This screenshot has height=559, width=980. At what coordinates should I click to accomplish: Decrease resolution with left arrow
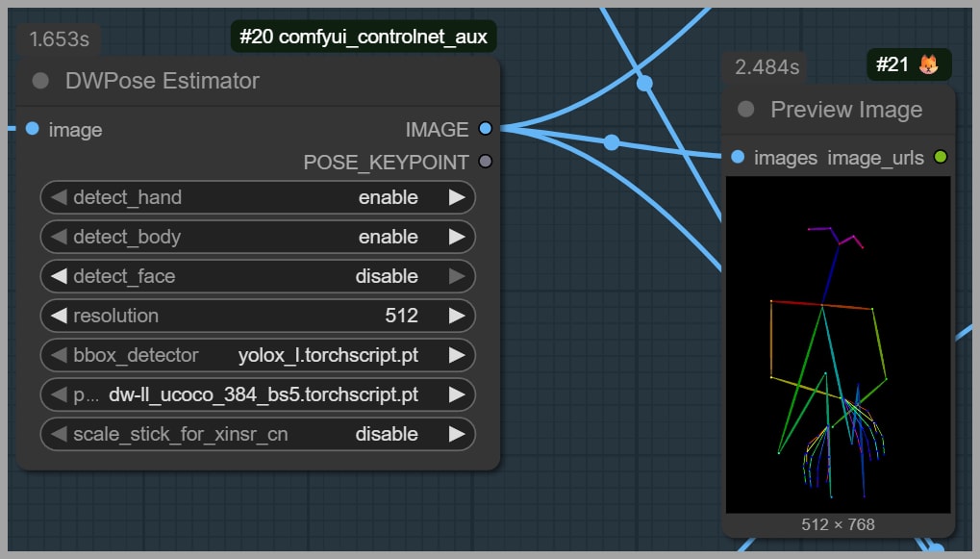click(59, 316)
